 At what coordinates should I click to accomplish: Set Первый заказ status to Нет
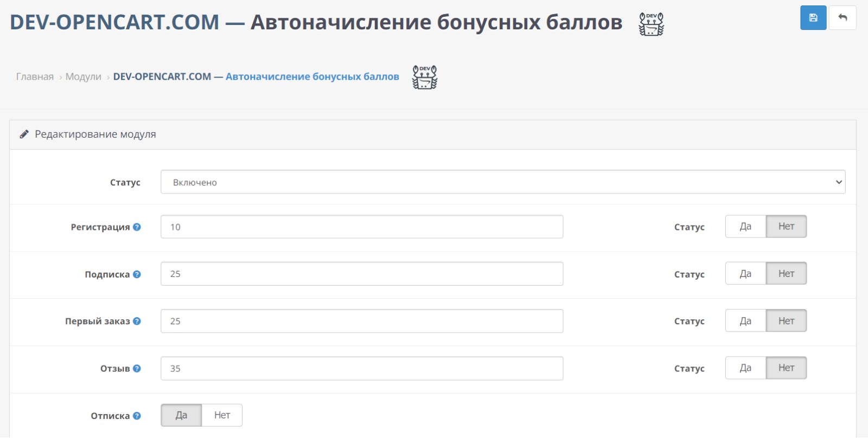coord(786,321)
